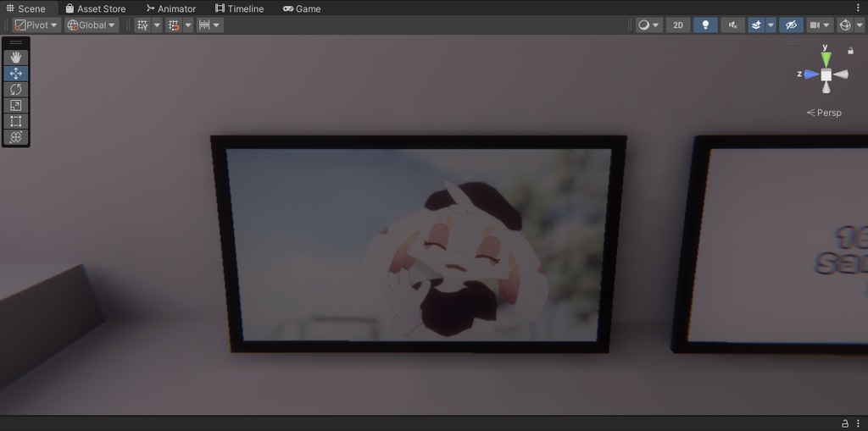Select the second framed picture at right
This screenshot has width=868, height=431.
(771, 243)
